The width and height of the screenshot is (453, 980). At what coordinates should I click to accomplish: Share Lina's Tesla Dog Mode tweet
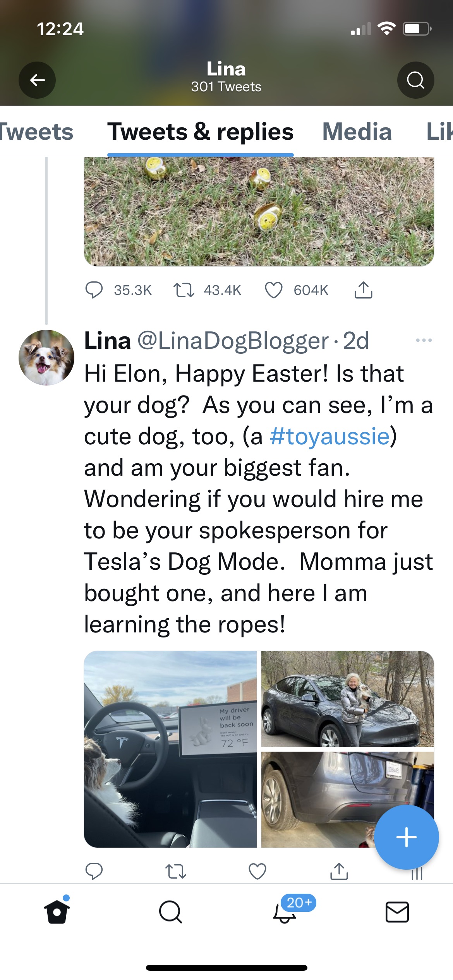tap(339, 871)
